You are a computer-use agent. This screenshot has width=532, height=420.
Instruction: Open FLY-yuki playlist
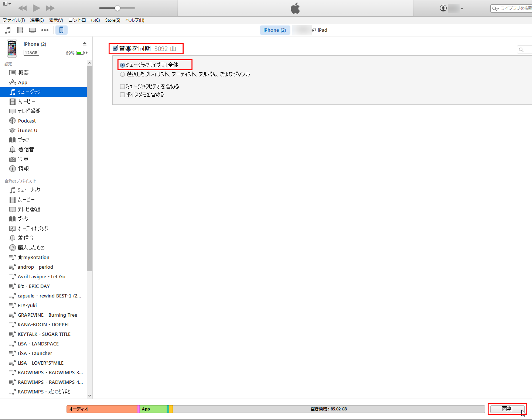(43, 305)
